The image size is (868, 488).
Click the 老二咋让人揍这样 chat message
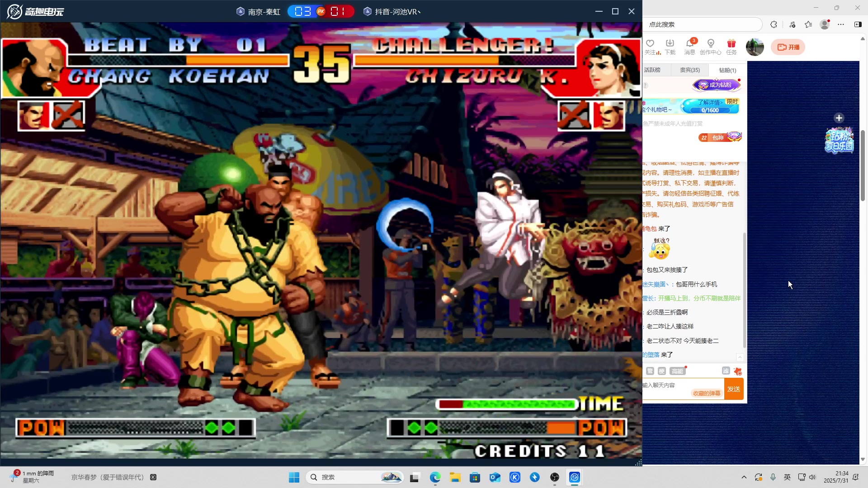(670, 326)
